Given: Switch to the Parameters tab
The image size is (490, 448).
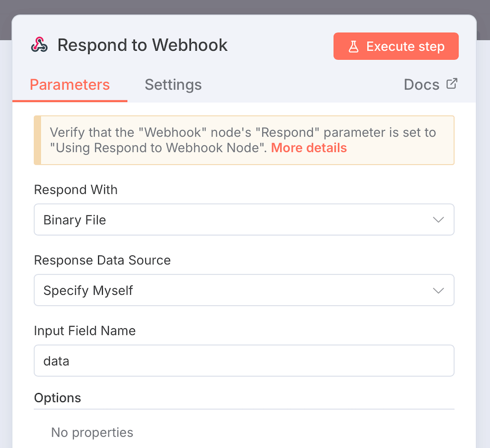Looking at the screenshot, I should point(70,85).
